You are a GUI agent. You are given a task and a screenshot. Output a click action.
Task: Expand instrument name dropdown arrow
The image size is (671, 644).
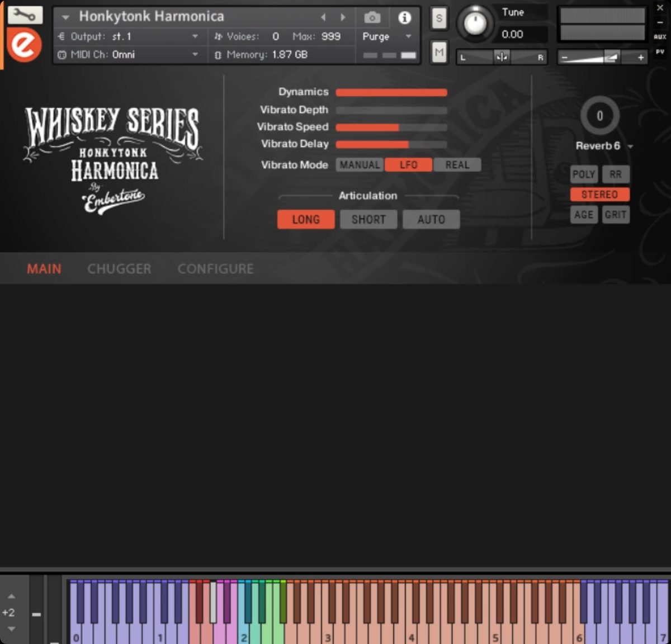coord(65,17)
